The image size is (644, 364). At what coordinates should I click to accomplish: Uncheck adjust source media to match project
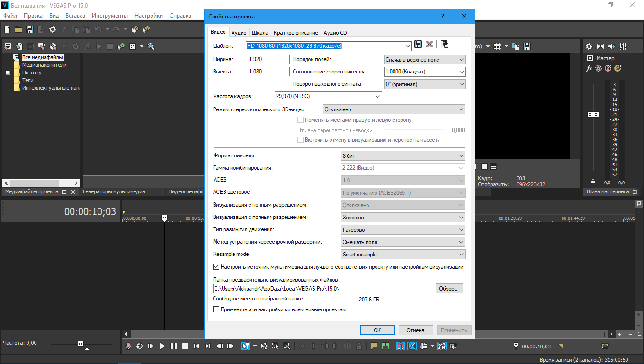pyautogui.click(x=216, y=267)
